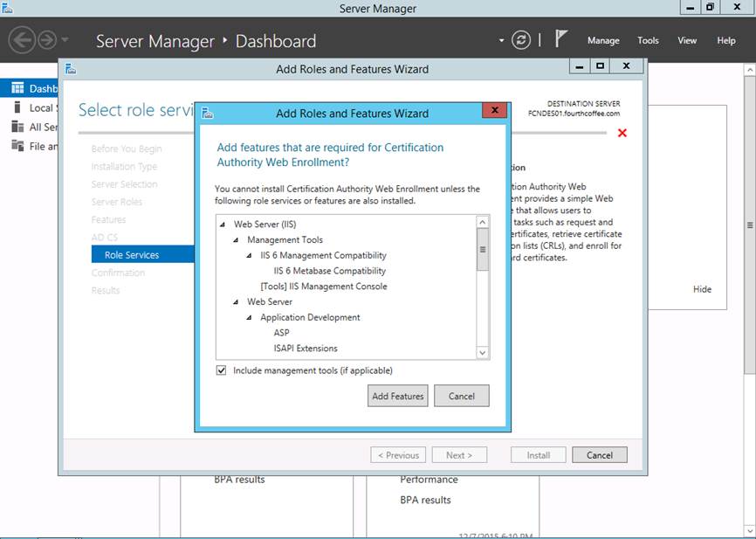Click the Add Features button
The height and width of the screenshot is (539, 756).
pyautogui.click(x=398, y=396)
